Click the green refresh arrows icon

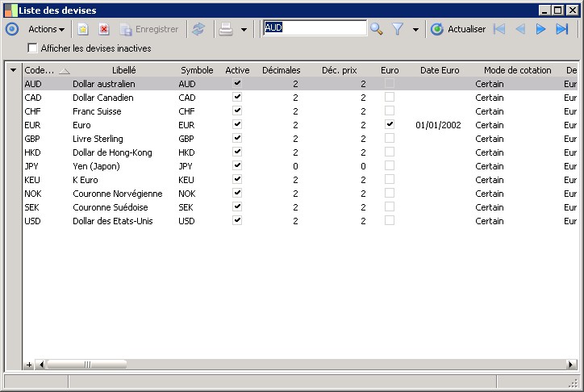[x=198, y=29]
